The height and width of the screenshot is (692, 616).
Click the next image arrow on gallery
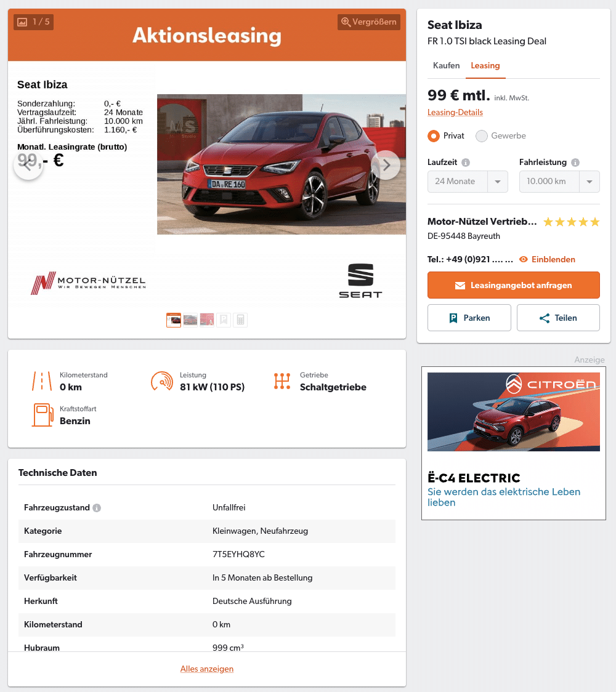point(386,165)
